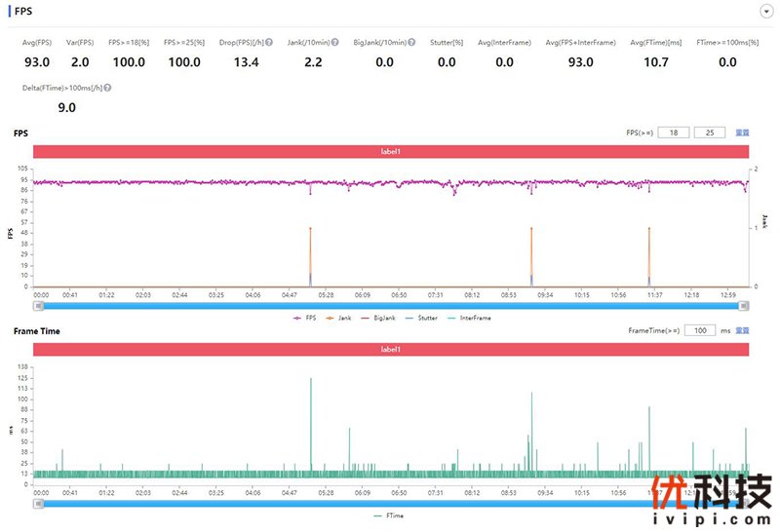
Task: Click the FrameTime threshold field showing 100
Action: 699,331
